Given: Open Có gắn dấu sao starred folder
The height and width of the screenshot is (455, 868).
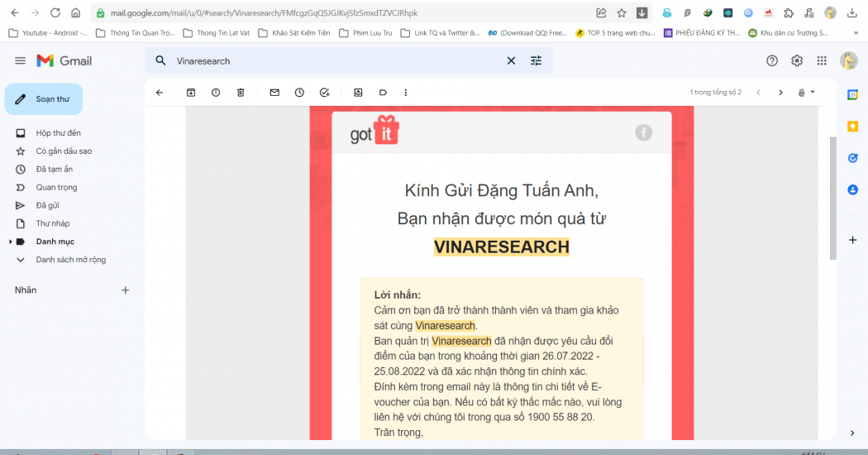Looking at the screenshot, I should [64, 151].
